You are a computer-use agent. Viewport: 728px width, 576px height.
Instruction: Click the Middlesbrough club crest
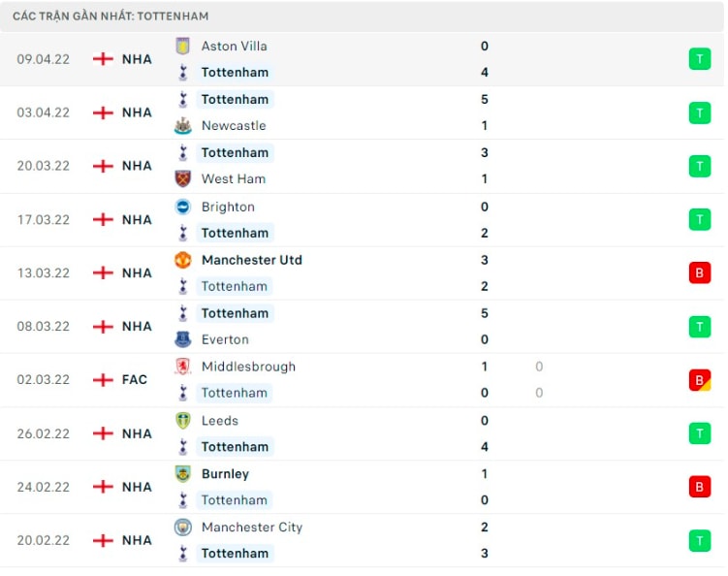click(x=183, y=367)
